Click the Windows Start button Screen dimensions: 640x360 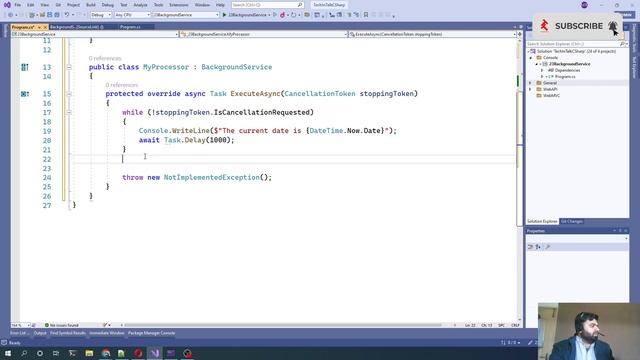coord(8,353)
